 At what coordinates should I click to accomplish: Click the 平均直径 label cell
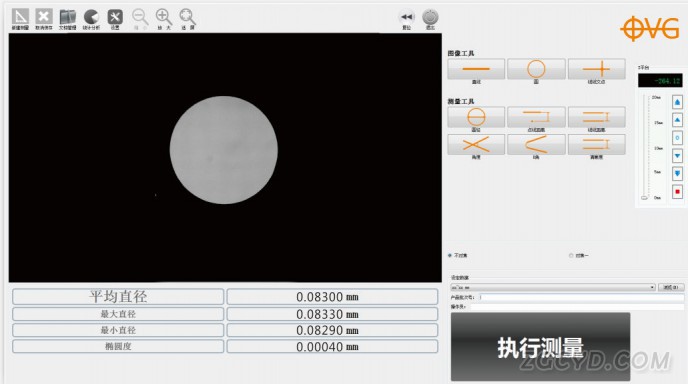click(118, 297)
